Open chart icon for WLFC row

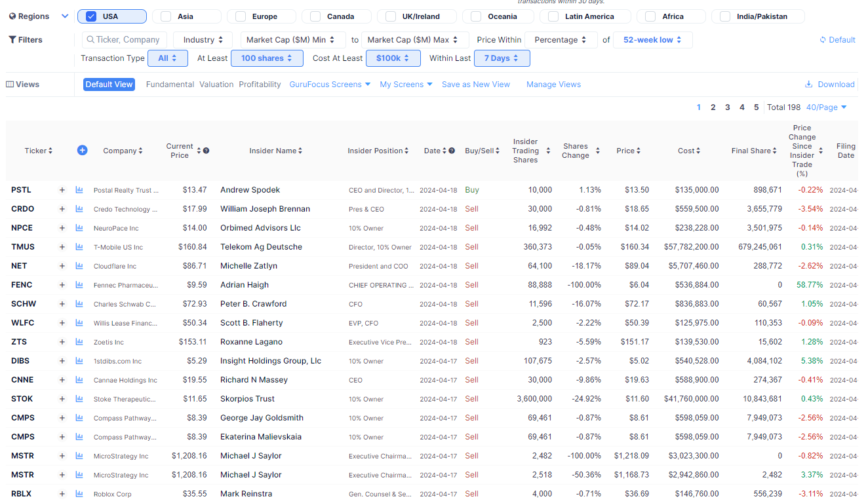tap(79, 323)
